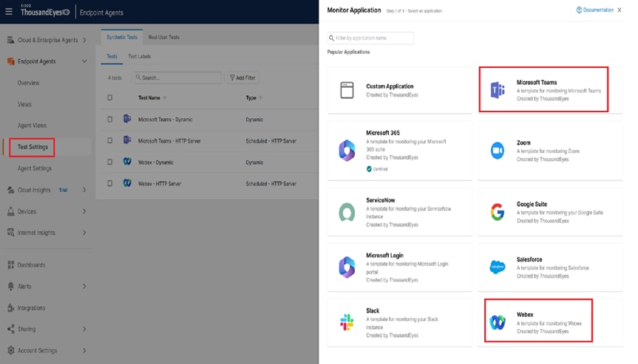The width and height of the screenshot is (638, 364).
Task: Sort by the Type column arrow
Action: pyautogui.click(x=260, y=98)
